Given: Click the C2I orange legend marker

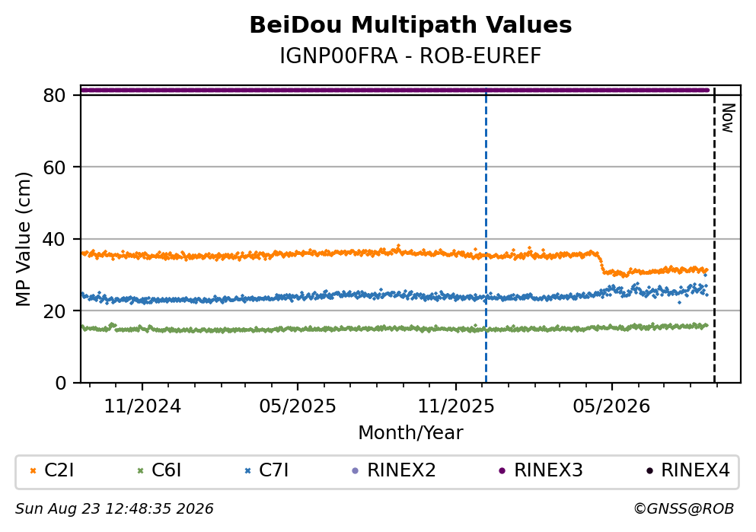Looking at the screenshot, I should tap(33, 471).
